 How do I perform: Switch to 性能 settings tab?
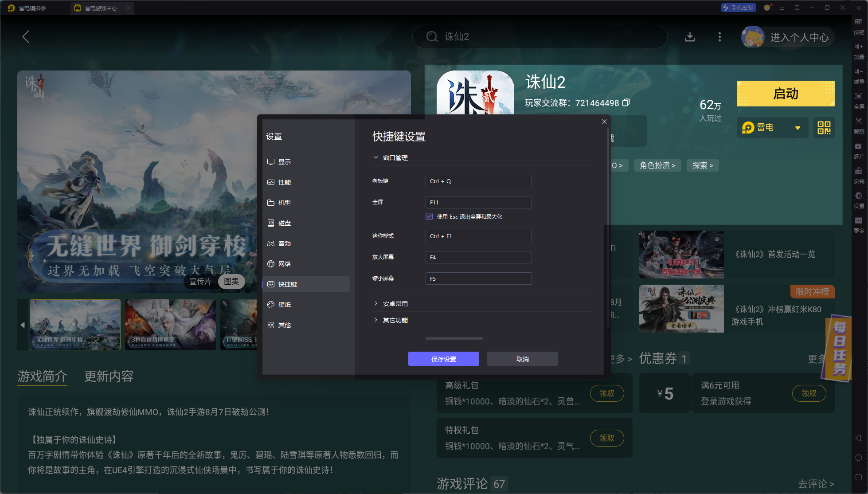click(x=284, y=182)
